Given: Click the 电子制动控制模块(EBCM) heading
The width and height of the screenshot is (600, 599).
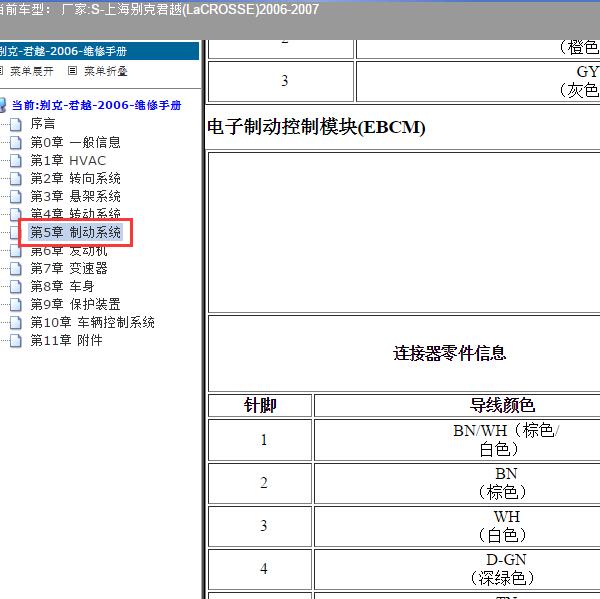Looking at the screenshot, I should pyautogui.click(x=316, y=127).
